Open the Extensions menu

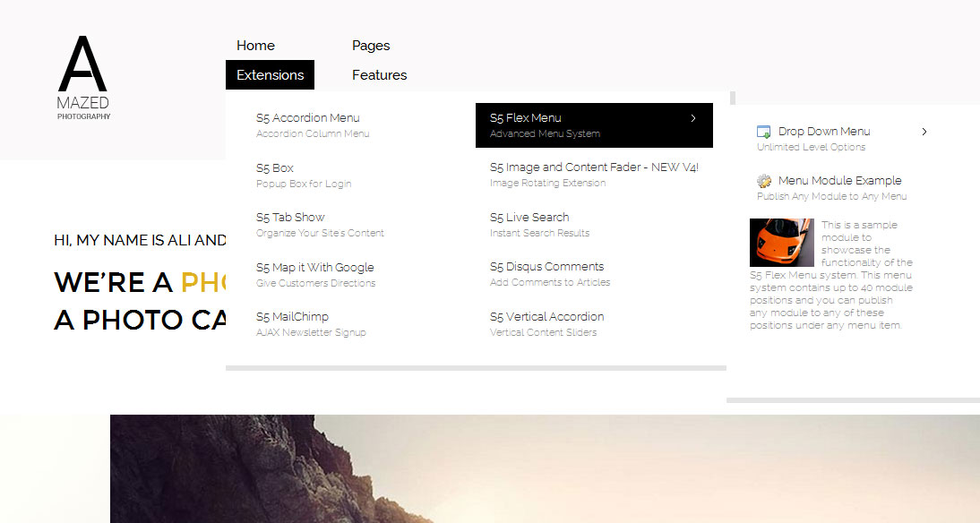(270, 75)
